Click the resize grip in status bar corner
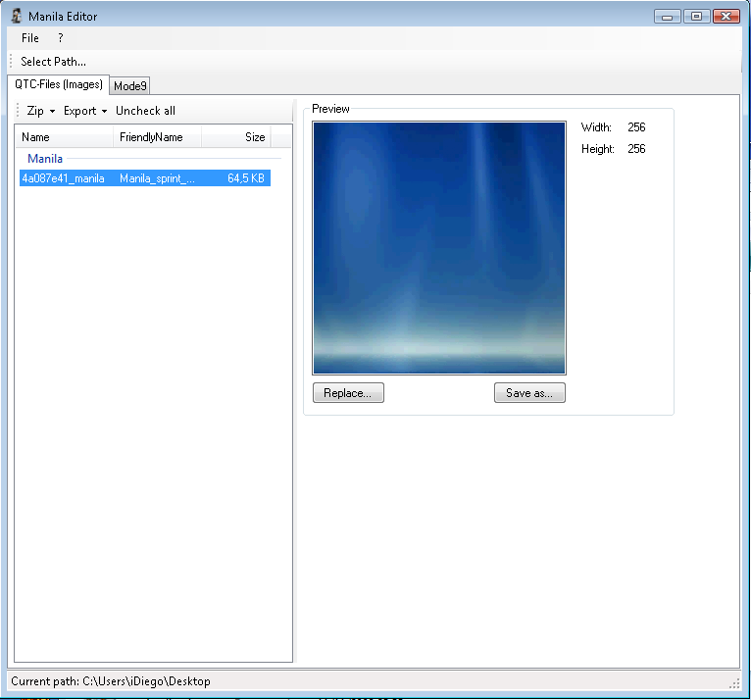 pos(734,683)
